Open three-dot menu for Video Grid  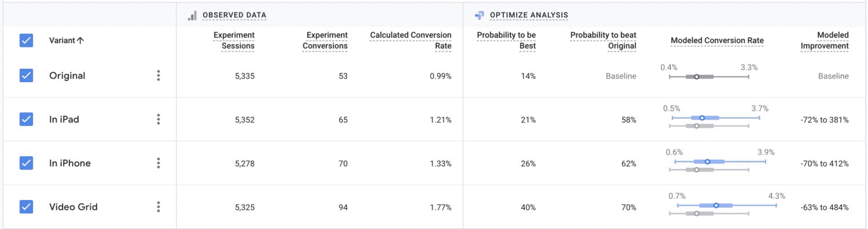[x=159, y=207]
